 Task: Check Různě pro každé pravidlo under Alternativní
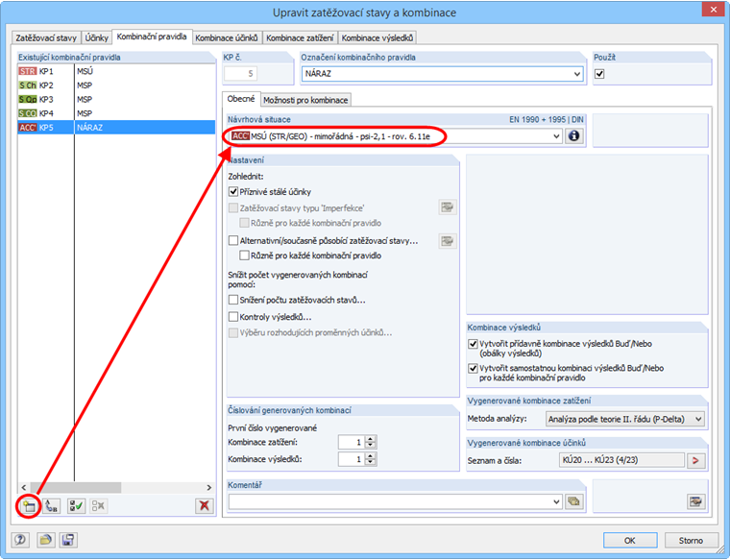click(244, 256)
